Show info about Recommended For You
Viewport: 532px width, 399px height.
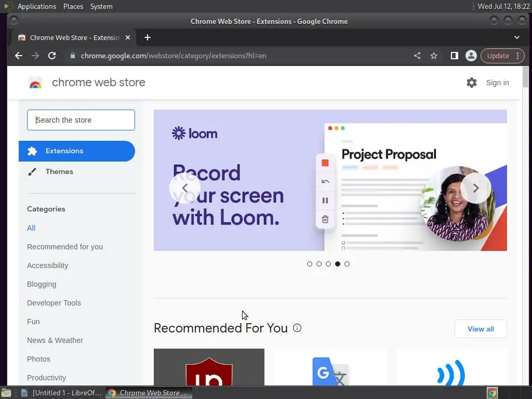(x=297, y=328)
